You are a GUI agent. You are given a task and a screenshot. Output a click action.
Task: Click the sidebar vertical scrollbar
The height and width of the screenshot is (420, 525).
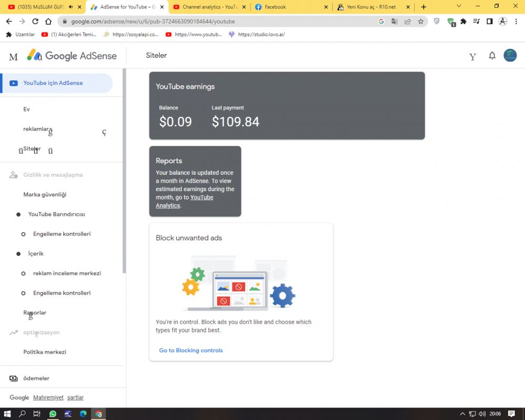[x=124, y=171]
